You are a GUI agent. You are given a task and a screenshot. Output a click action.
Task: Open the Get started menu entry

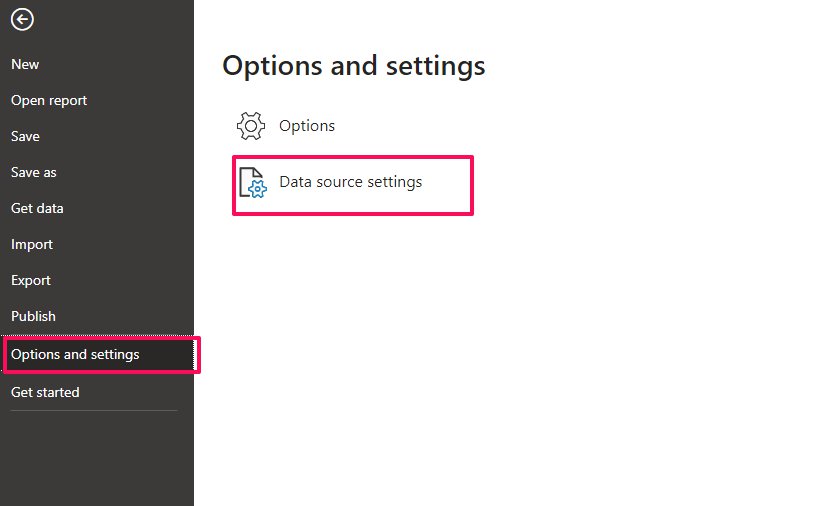(x=45, y=392)
